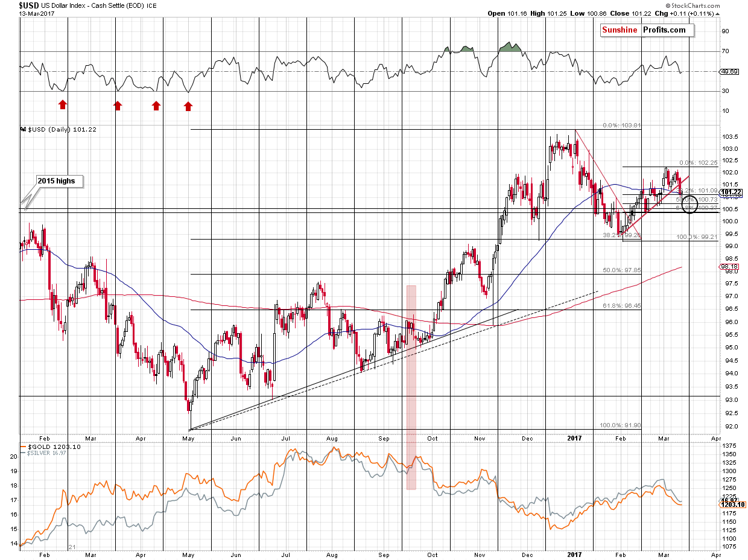Screen dimensions: 748x560
Task: Click the 70 level on RSI axis
Action: tap(726, 51)
